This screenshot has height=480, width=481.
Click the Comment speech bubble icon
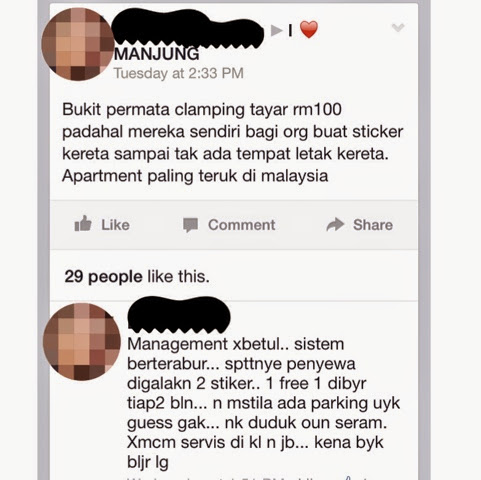coord(191,225)
